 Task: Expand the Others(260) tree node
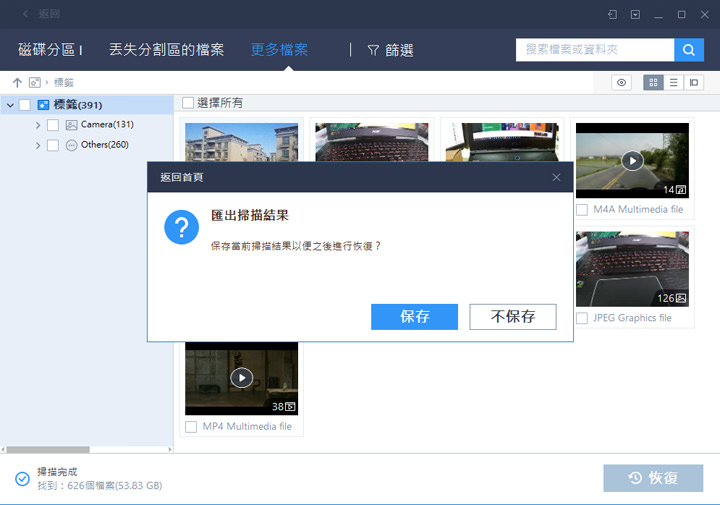[x=38, y=145]
